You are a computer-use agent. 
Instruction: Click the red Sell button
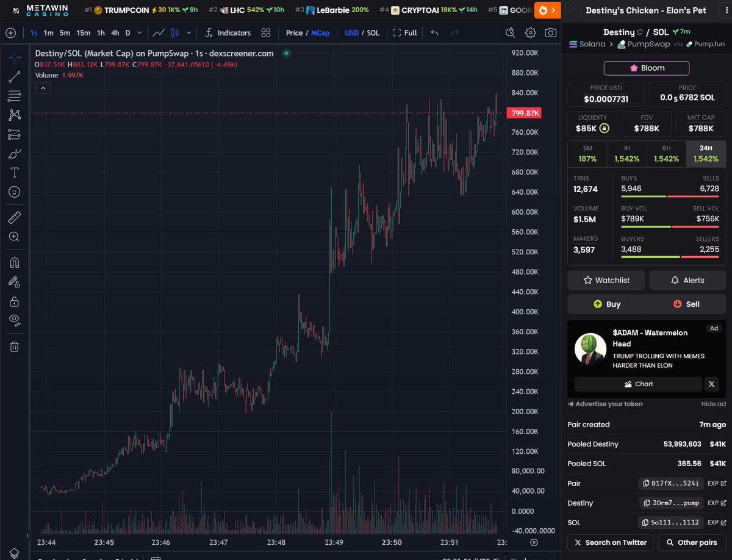click(x=686, y=304)
